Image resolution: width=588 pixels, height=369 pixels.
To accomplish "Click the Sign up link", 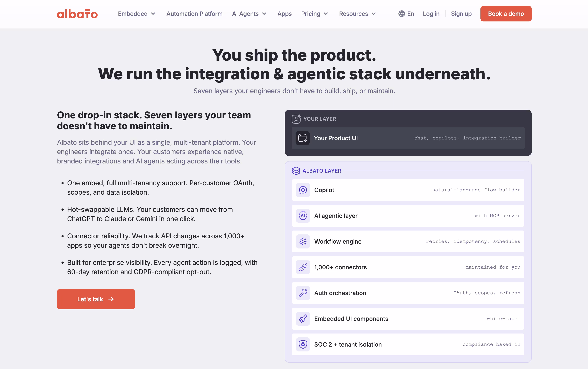I will tap(461, 14).
